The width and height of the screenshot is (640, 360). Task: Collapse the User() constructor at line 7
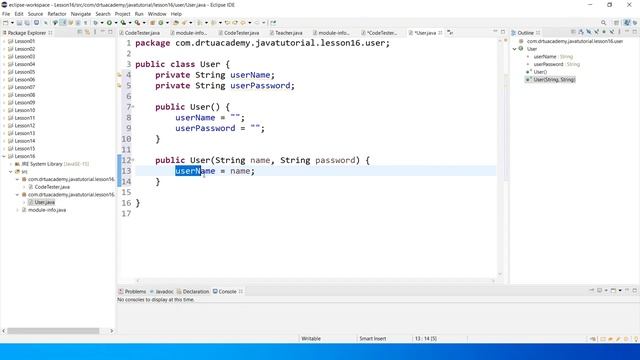(133, 107)
